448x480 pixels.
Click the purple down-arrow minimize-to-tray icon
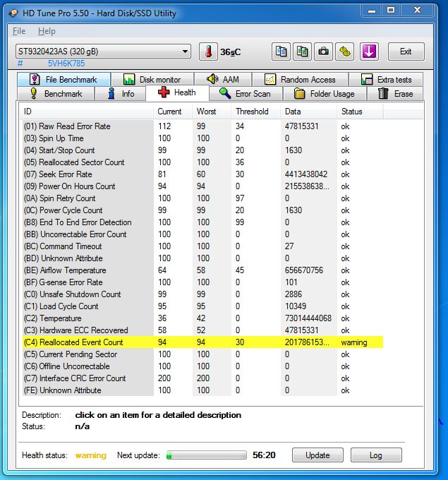pyautogui.click(x=369, y=52)
